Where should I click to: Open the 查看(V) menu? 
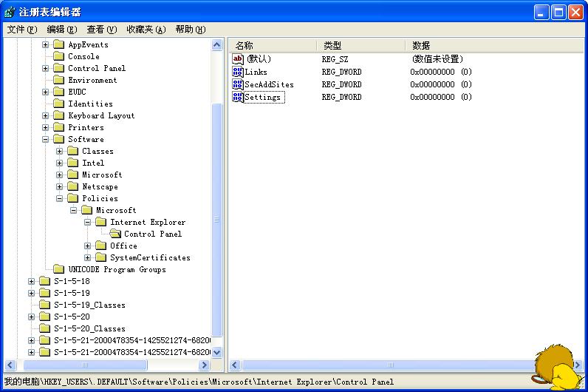(x=102, y=30)
